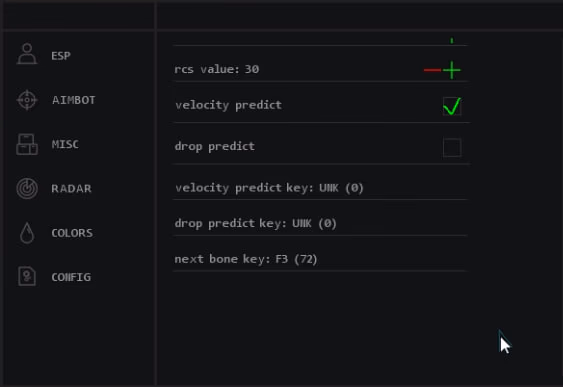Viewport: 563px width, 387px height.
Task: Click the MISC boxes icon
Action: point(27,144)
